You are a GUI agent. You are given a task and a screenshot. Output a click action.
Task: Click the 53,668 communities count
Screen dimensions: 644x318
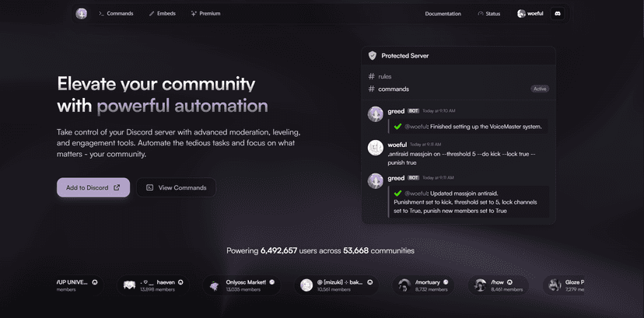[356, 250]
